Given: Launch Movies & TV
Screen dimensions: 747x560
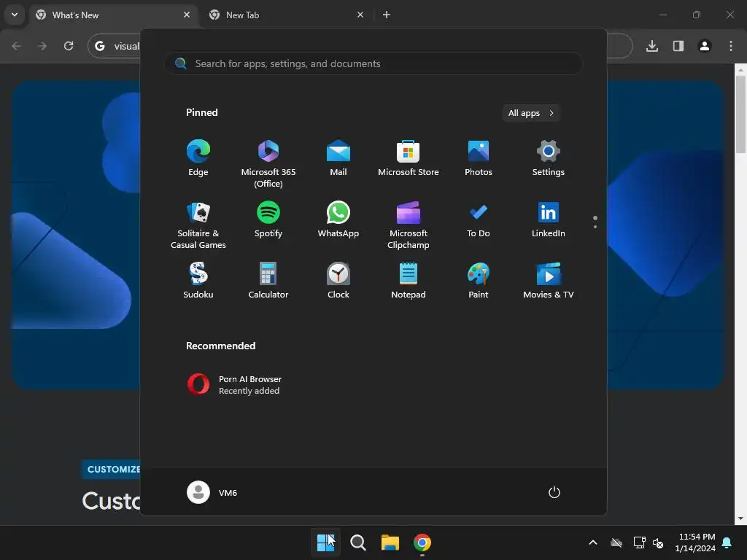Looking at the screenshot, I should [549, 281].
